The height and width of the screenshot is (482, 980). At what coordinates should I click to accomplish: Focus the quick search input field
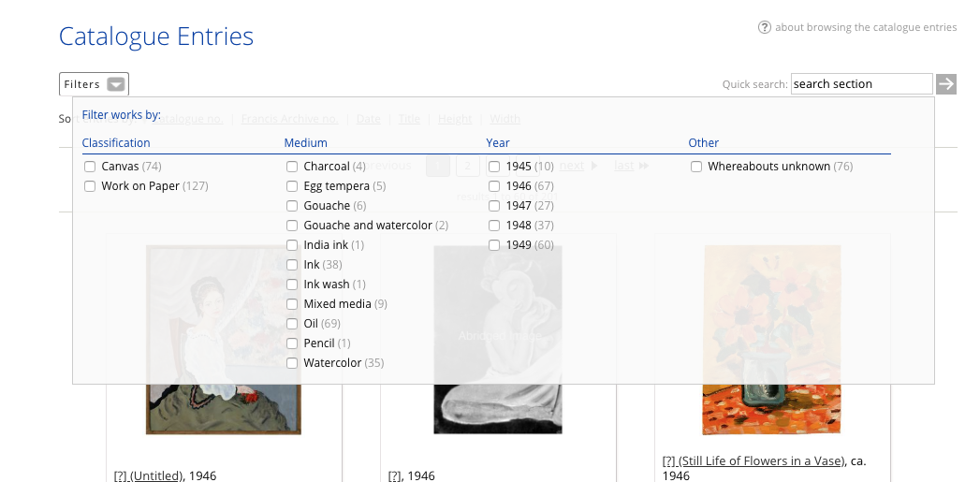(x=861, y=84)
